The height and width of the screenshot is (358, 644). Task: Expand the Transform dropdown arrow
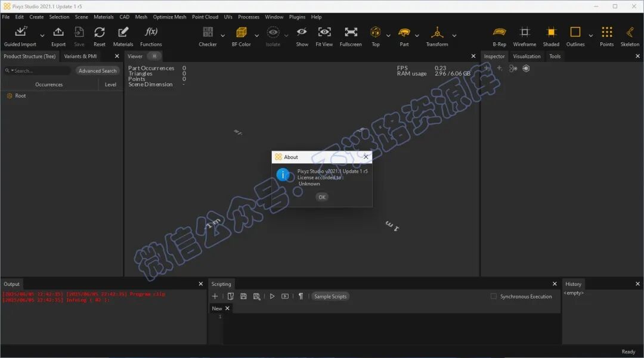pyautogui.click(x=454, y=36)
